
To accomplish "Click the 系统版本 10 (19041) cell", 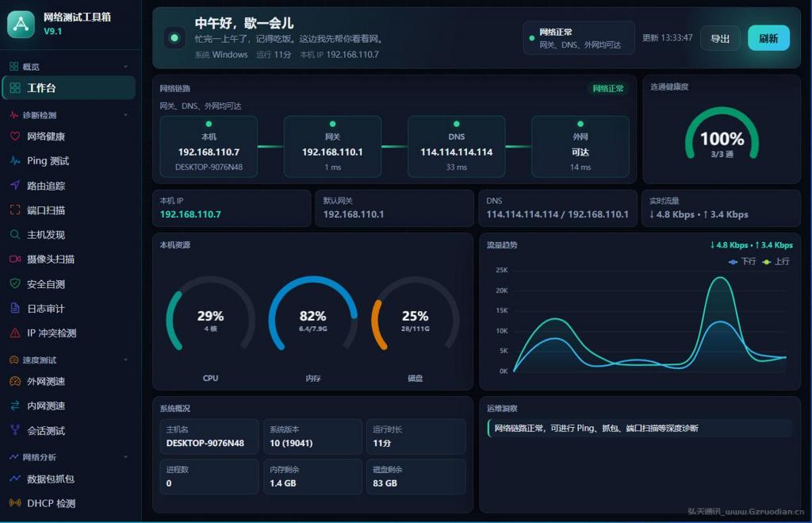I will coord(312,436).
